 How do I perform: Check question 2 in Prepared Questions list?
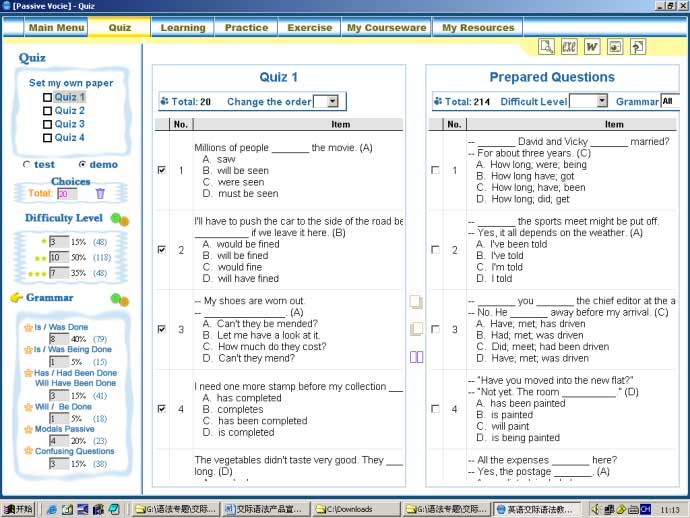click(434, 250)
